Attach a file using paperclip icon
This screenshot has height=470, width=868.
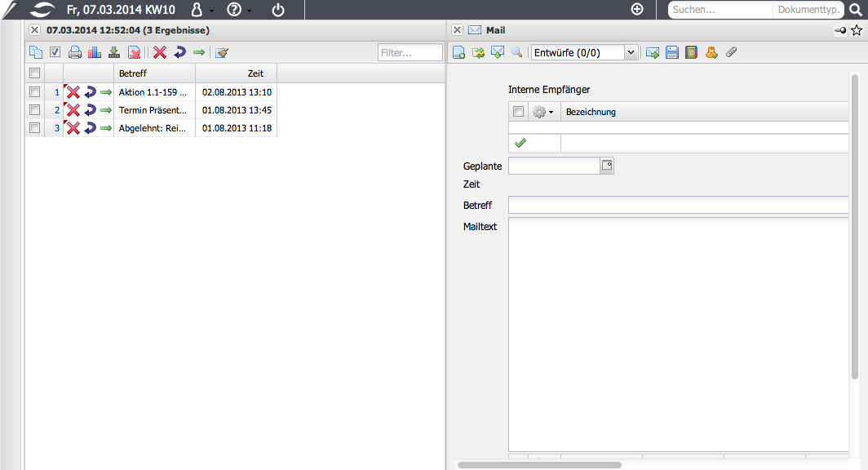click(x=731, y=53)
